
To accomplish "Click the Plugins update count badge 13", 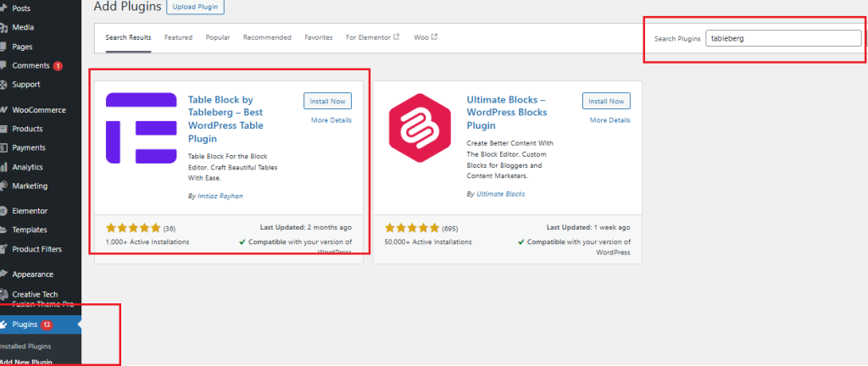I will [47, 324].
